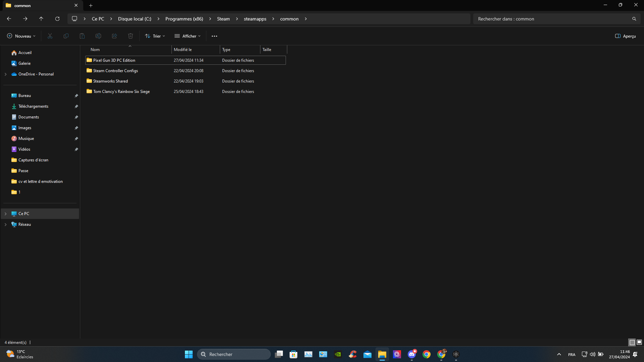The image size is (644, 362).
Task: Open a new tab with the plus icon
Action: [x=91, y=5]
